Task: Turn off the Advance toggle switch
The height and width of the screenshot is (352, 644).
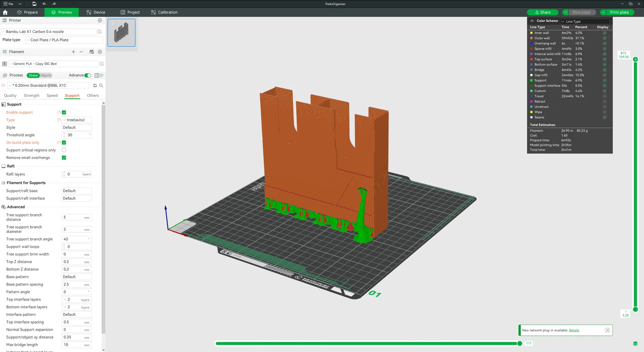Action: [88, 76]
